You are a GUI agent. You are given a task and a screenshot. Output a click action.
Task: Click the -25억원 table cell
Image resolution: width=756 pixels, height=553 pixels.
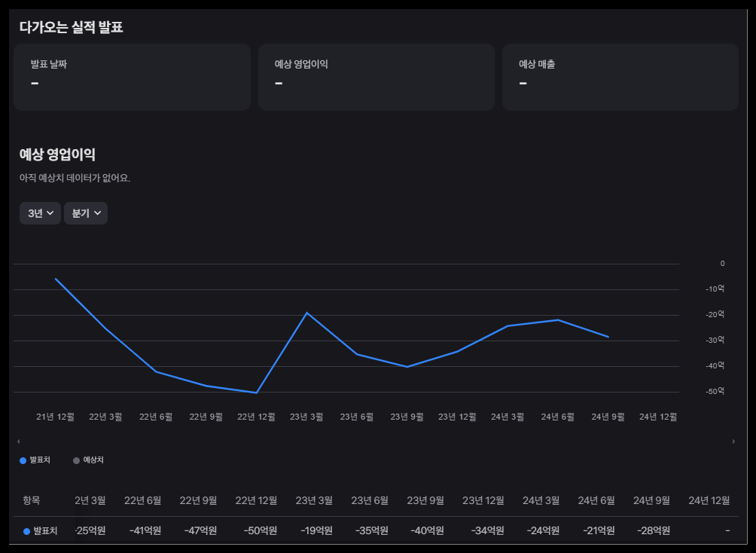point(90,531)
